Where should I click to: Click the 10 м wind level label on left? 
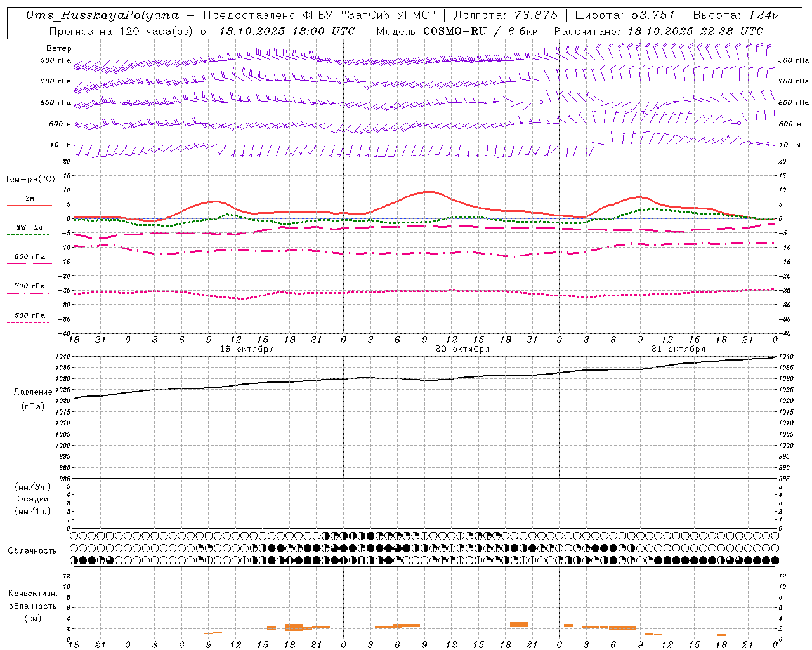pos(60,145)
